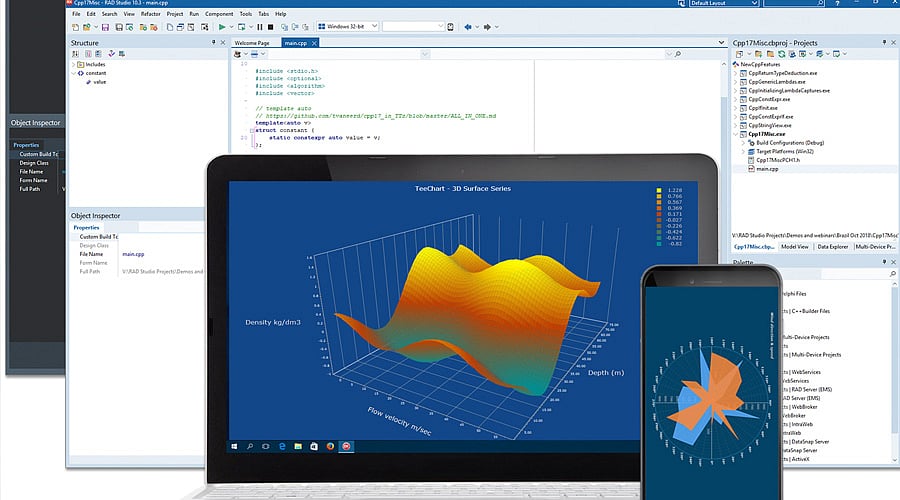Click the Stop program square icon
The width and height of the screenshot is (900, 500).
[272, 27]
